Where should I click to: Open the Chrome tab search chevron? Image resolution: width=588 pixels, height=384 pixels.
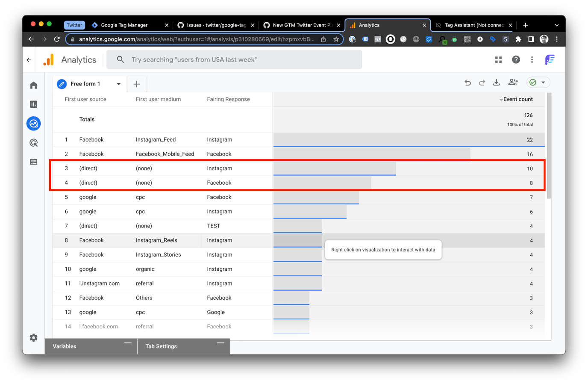557,25
